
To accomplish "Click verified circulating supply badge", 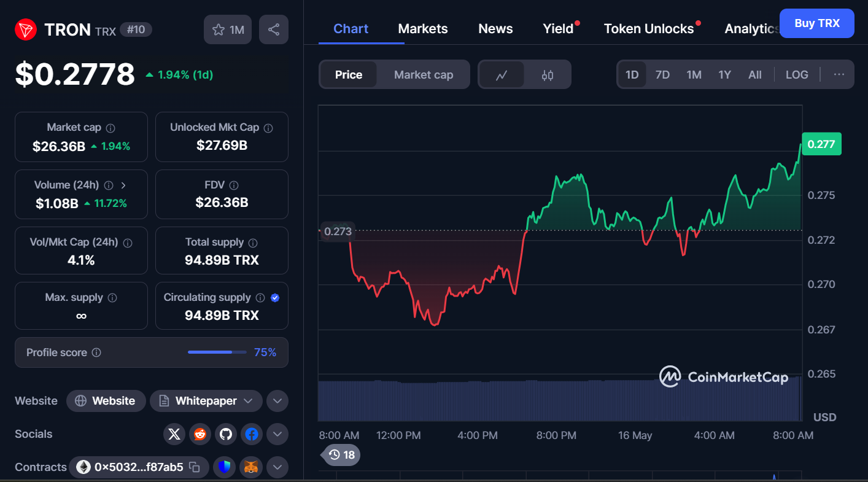I will 275,298.
